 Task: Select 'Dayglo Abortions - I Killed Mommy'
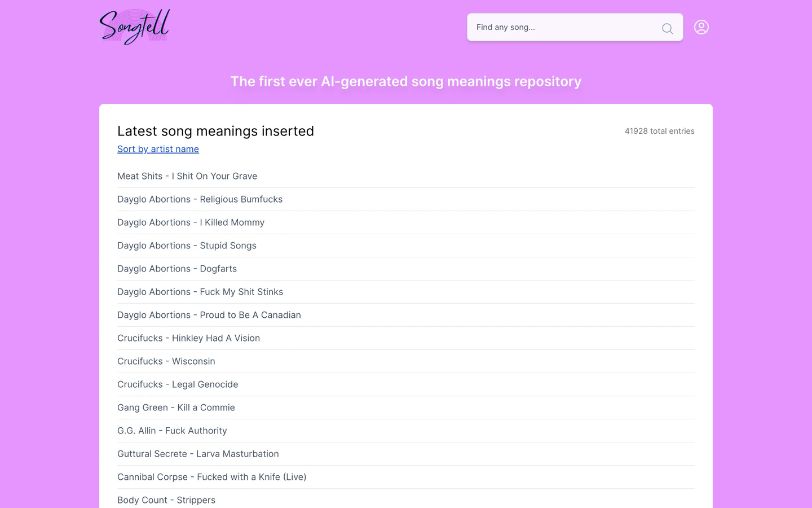click(191, 222)
